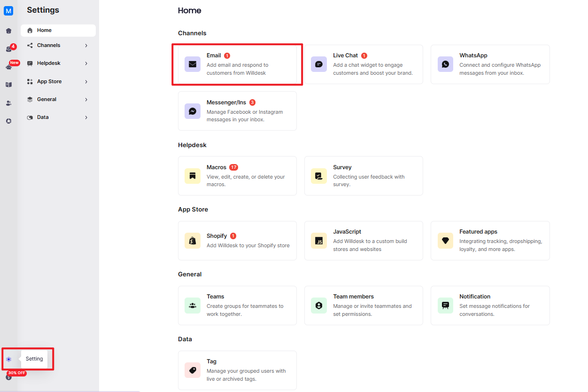Click the Macros 17 count badge
Screen dimensions: 588x392
tap(234, 167)
